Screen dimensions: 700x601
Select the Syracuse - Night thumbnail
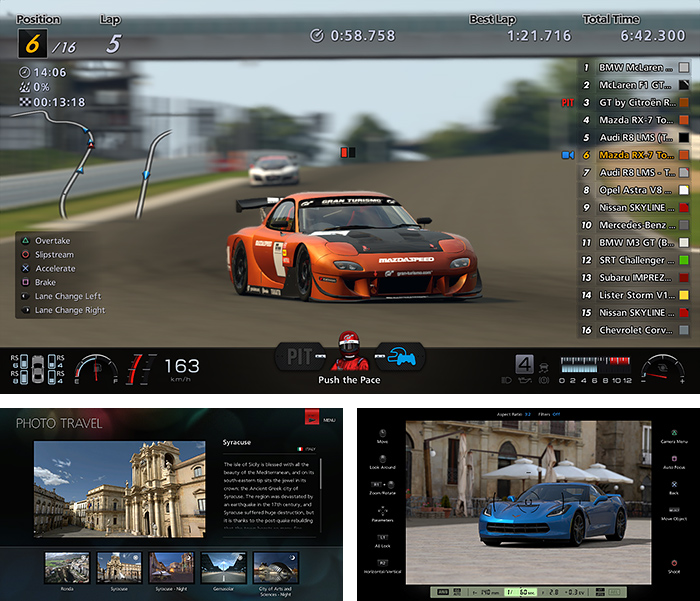[171, 568]
